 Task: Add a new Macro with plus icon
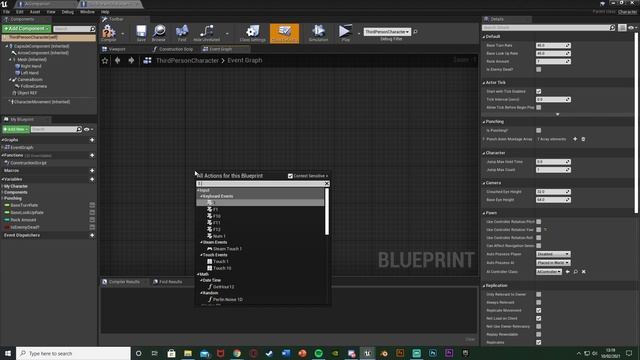[x=92, y=171]
